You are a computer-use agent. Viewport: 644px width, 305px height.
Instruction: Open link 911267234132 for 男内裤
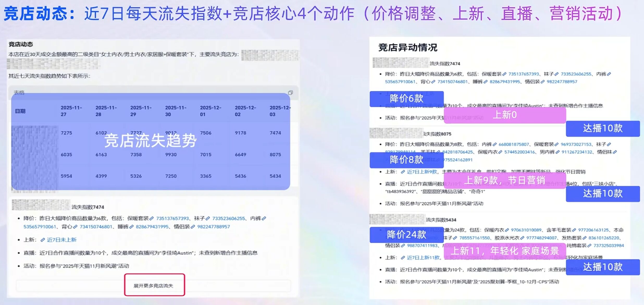click(577, 152)
